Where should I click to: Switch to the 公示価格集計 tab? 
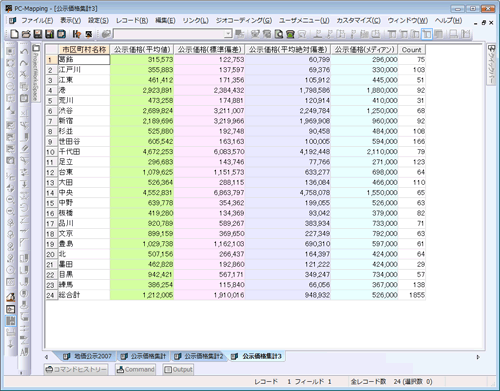pos(144,356)
